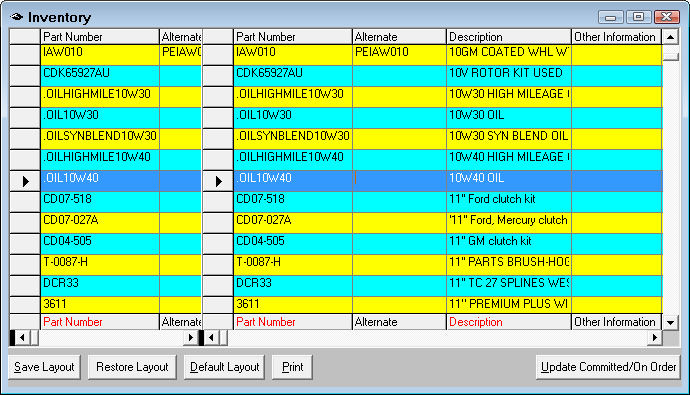Select the 11" PARTS BRUSH-HOG description cell
690x395 pixels.
509,265
